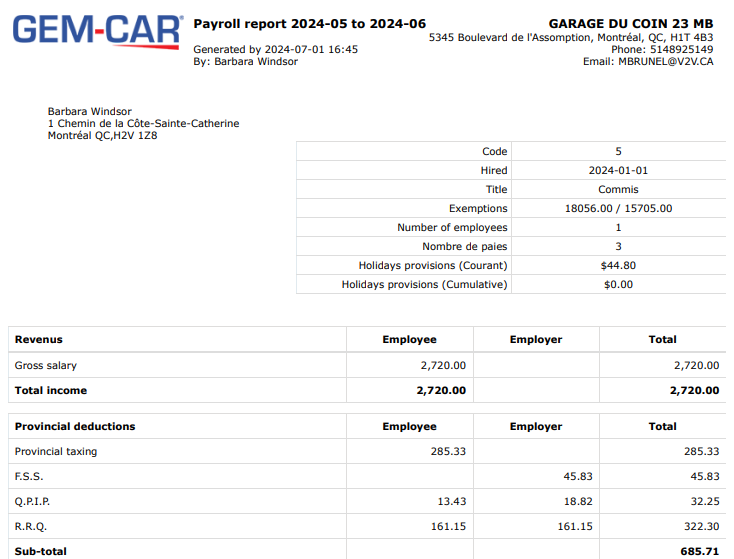Click the current holidays provisions amount $44.80
Screen dimensions: 734x559
[x=618, y=266]
